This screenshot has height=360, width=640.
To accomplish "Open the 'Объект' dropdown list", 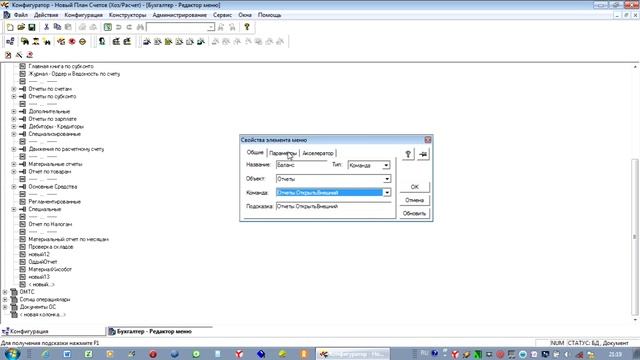I will 387,179.
